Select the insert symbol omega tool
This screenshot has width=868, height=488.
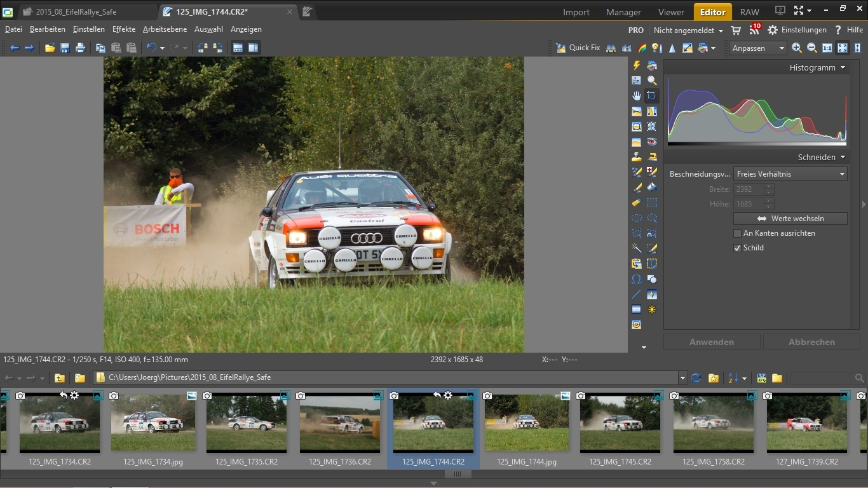[x=637, y=279]
